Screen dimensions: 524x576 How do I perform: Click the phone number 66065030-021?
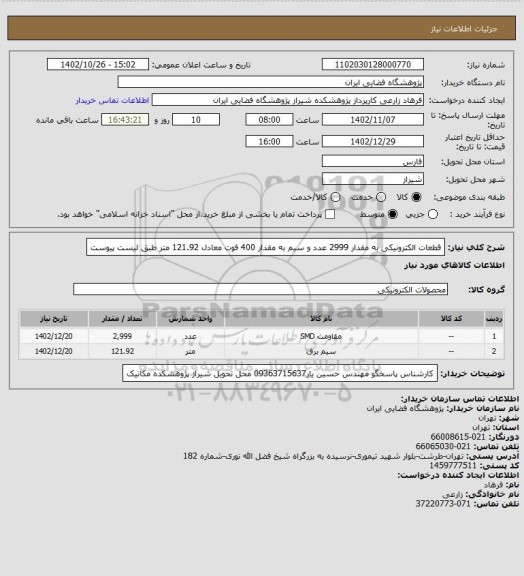click(443, 446)
